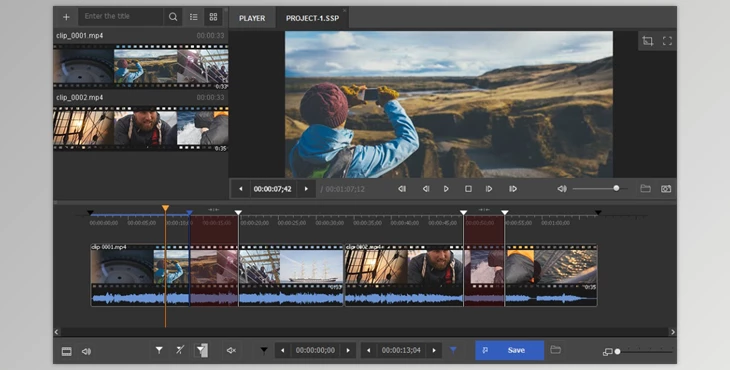The image size is (730, 370).
Task: Click the crop icon on preview
Action: [647, 40]
